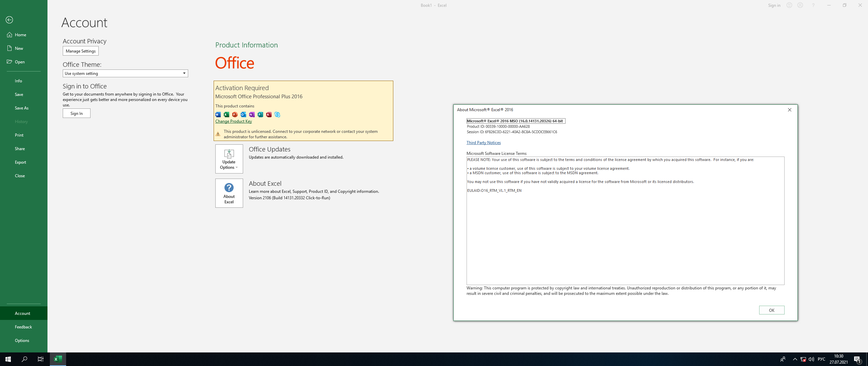Expand Update Options dropdown button
This screenshot has width=868, height=366.
coord(229,159)
